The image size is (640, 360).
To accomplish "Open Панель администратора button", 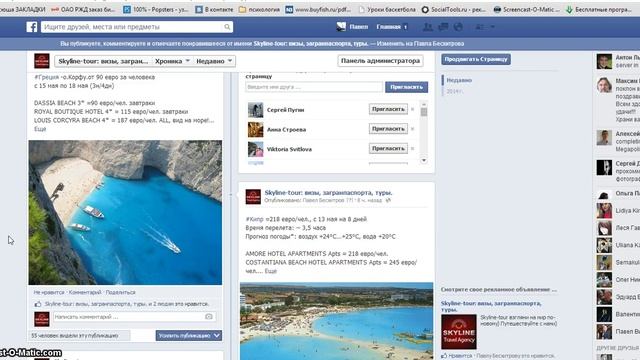I will pos(380,60).
